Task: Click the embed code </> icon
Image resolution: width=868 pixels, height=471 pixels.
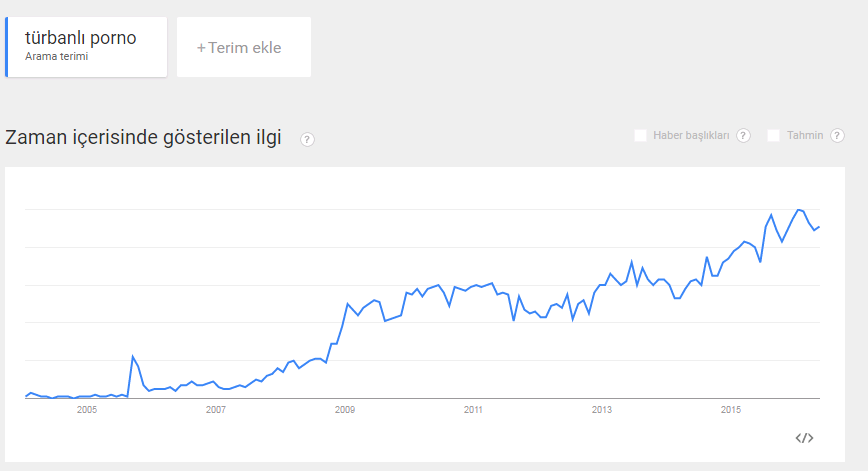Action: 804,437
